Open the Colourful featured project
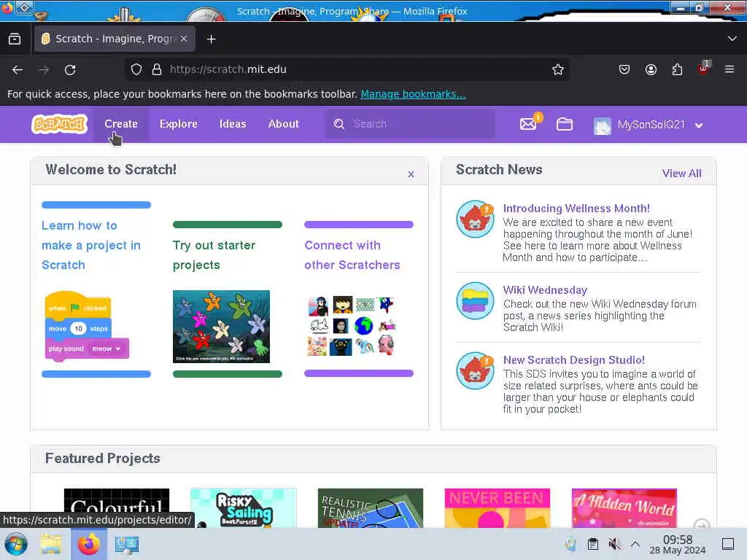Image resolution: width=747 pixels, height=560 pixels. coord(117,507)
